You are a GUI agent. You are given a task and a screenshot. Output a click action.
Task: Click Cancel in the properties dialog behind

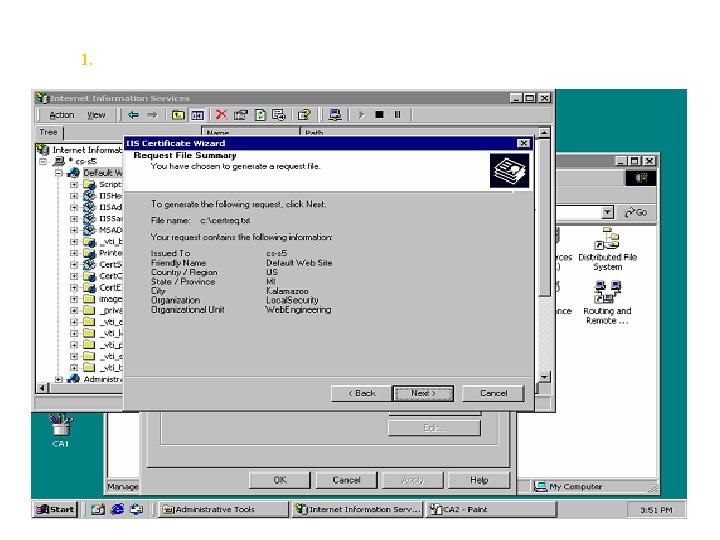coord(346,480)
